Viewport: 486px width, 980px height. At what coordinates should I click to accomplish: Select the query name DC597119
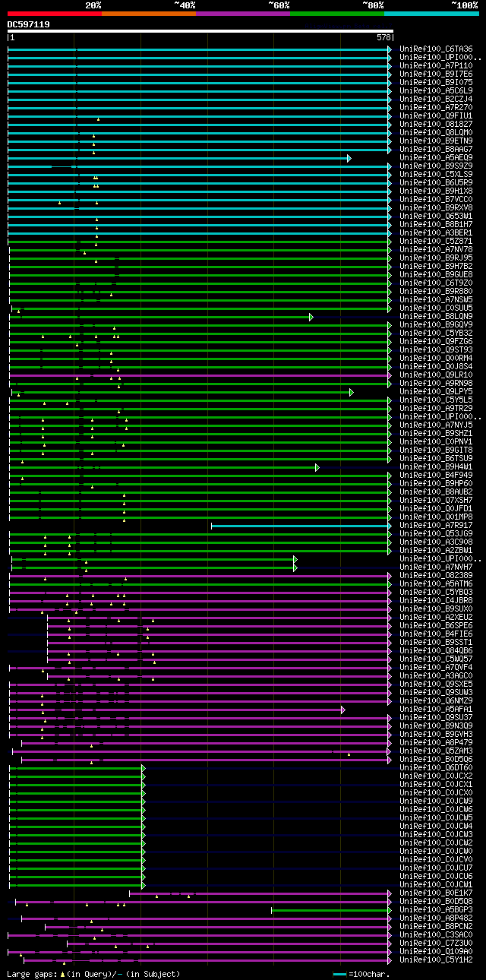tap(29, 24)
